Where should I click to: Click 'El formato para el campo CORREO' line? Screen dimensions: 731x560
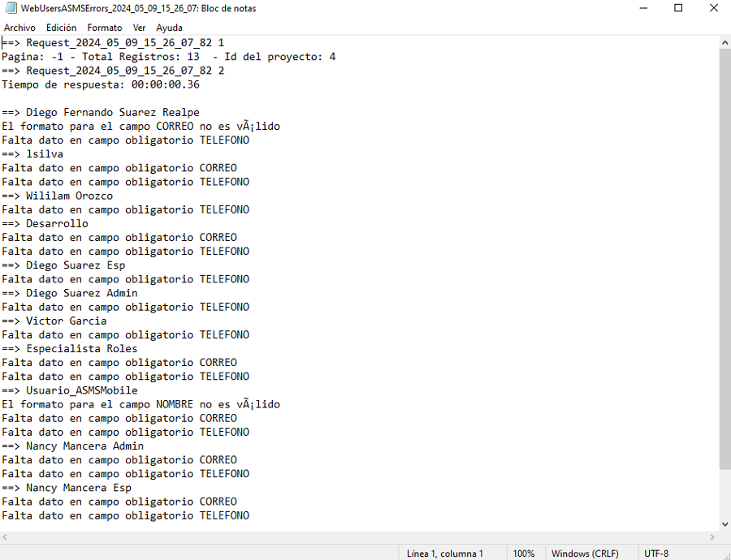point(141,127)
